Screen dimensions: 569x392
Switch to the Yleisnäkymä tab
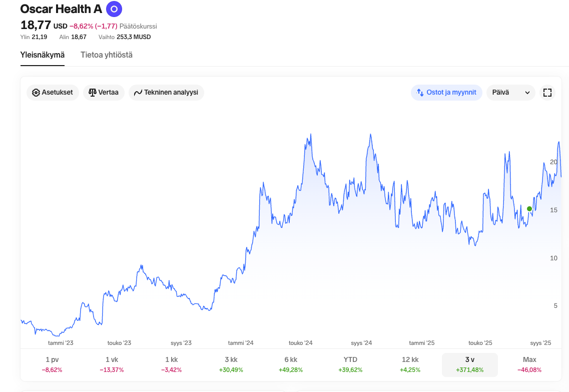(x=43, y=55)
